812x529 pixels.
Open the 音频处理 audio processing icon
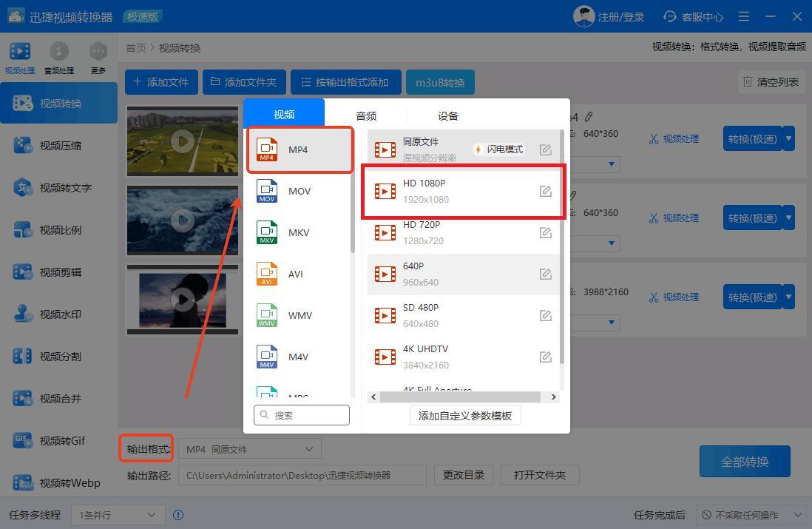pos(59,53)
